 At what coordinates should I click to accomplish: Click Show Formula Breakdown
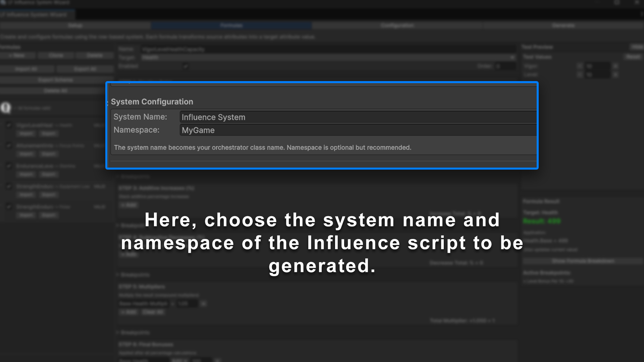click(583, 260)
